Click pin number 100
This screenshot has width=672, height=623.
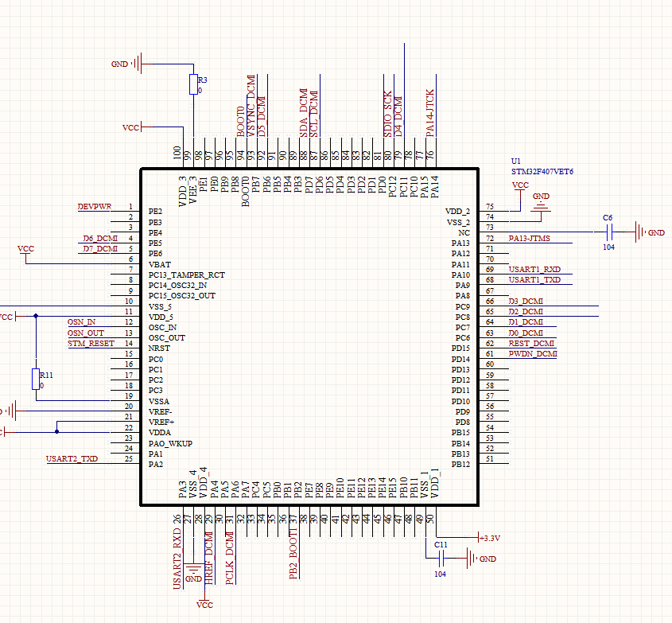[x=177, y=153]
